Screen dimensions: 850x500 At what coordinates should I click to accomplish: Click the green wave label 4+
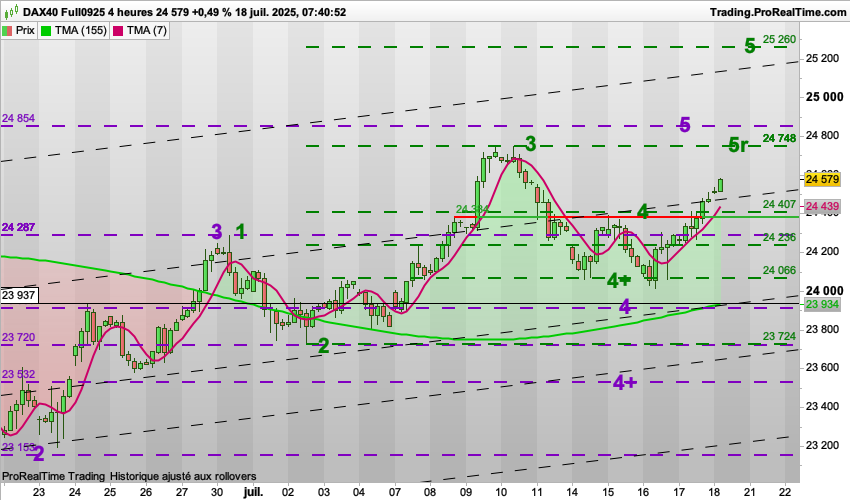[x=619, y=280]
